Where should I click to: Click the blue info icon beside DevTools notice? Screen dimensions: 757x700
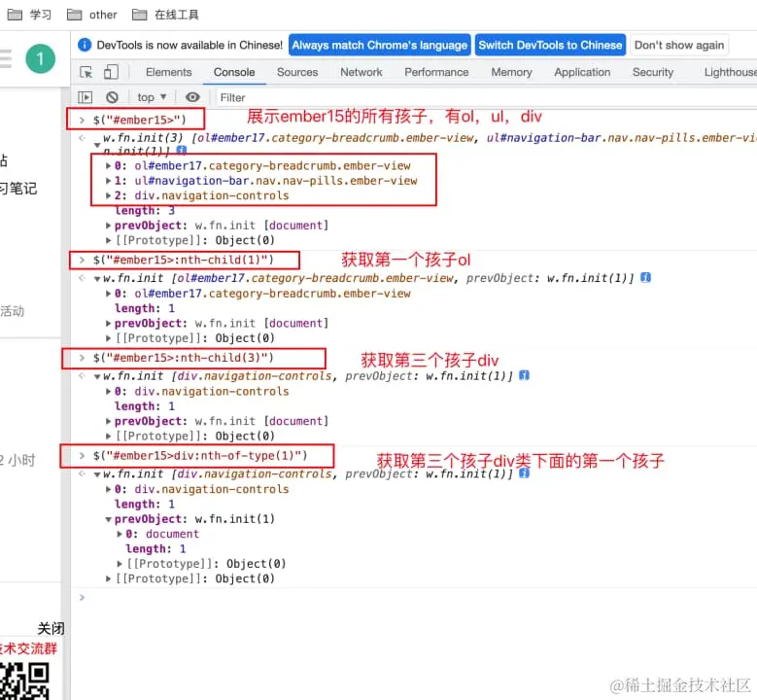[85, 45]
